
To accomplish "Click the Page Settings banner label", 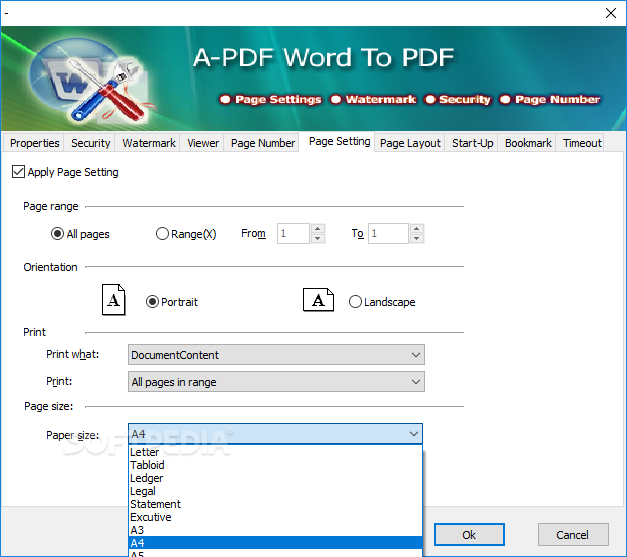I will coord(278,99).
